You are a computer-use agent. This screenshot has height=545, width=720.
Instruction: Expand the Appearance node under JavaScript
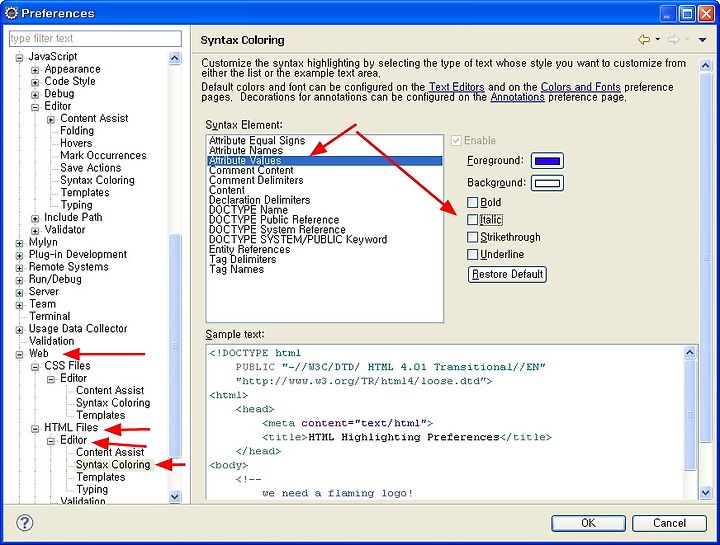pyautogui.click(x=35, y=70)
